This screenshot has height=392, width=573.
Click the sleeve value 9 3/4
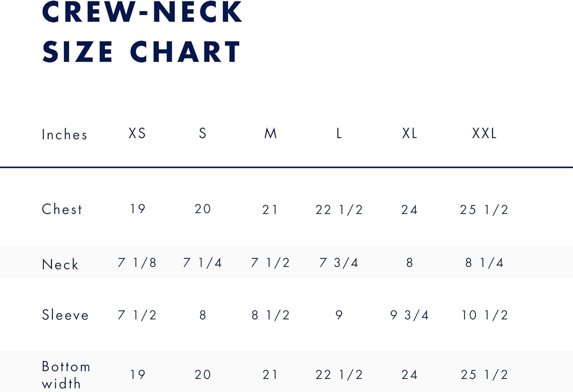(410, 315)
